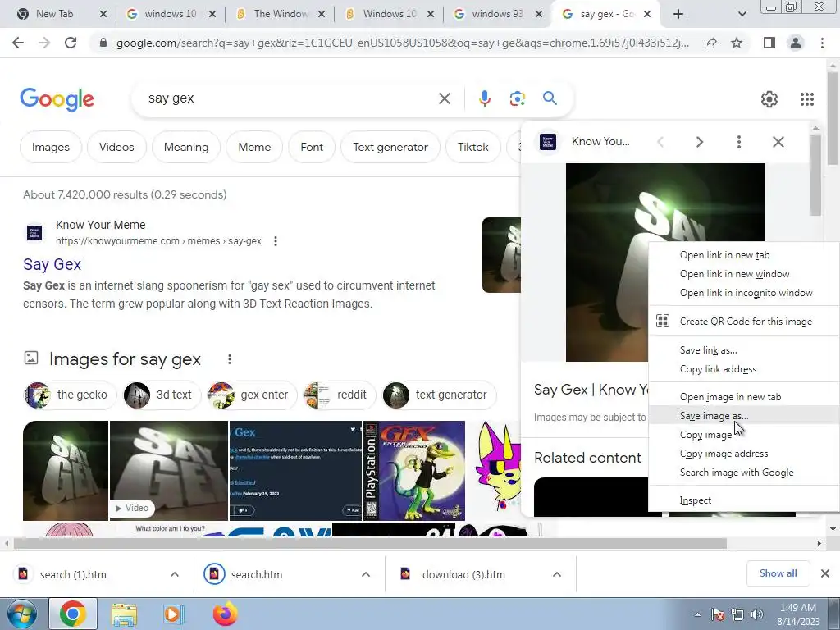This screenshot has height=630, width=840.
Task: Close the image preview panel
Action: [778, 142]
